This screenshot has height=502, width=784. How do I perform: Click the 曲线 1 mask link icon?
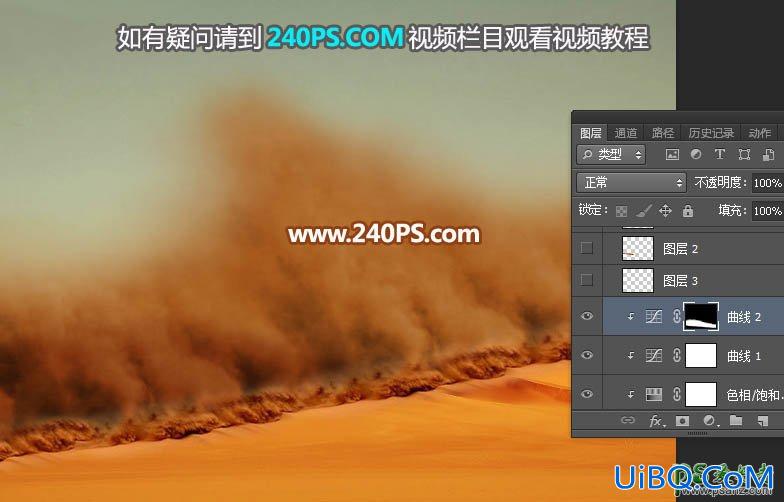point(676,356)
